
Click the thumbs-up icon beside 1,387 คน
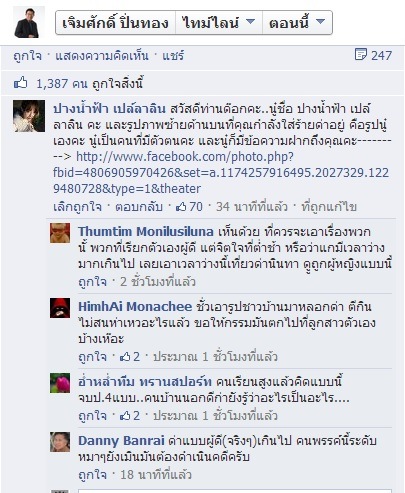[21, 83]
